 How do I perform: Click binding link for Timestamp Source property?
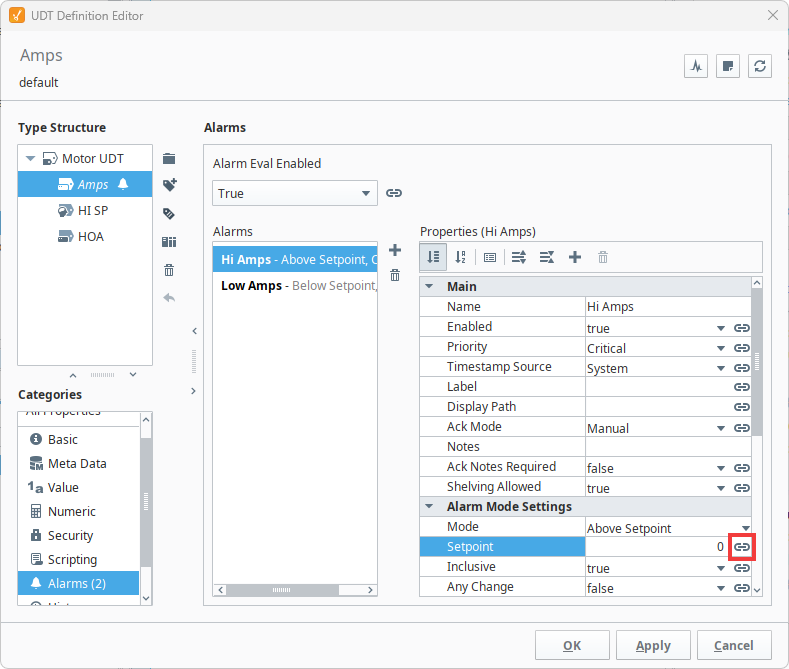pyautogui.click(x=742, y=368)
